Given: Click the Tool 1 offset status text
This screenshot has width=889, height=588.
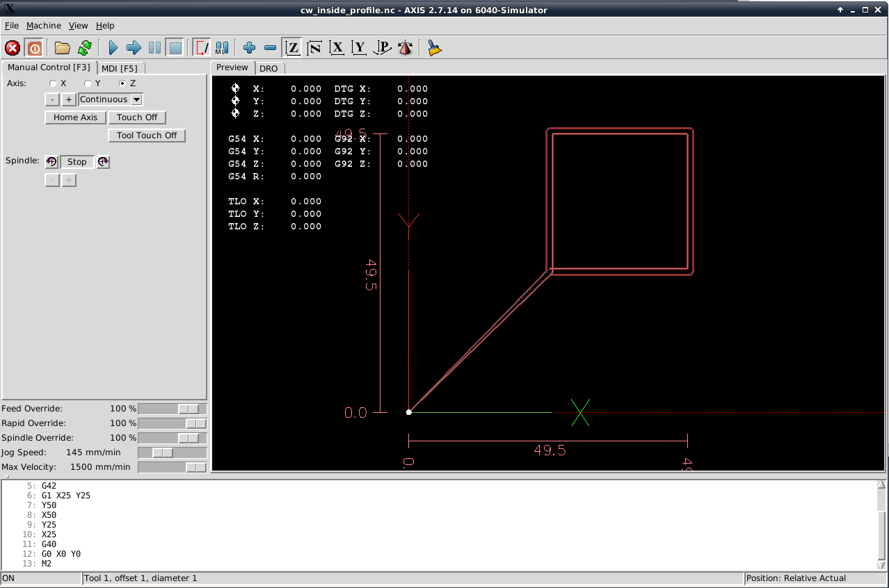Looking at the screenshot, I should [x=140, y=578].
